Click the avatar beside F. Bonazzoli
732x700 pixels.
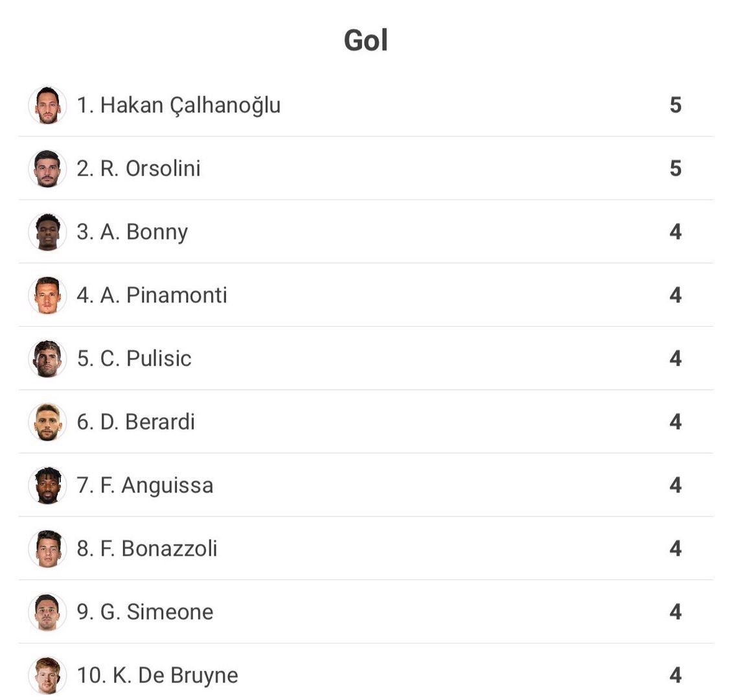[47, 549]
